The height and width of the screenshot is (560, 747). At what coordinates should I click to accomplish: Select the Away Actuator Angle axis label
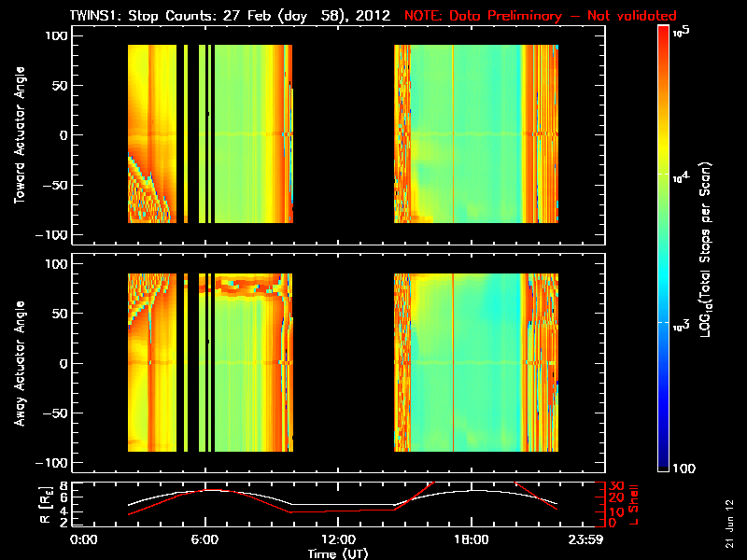pos(20,363)
